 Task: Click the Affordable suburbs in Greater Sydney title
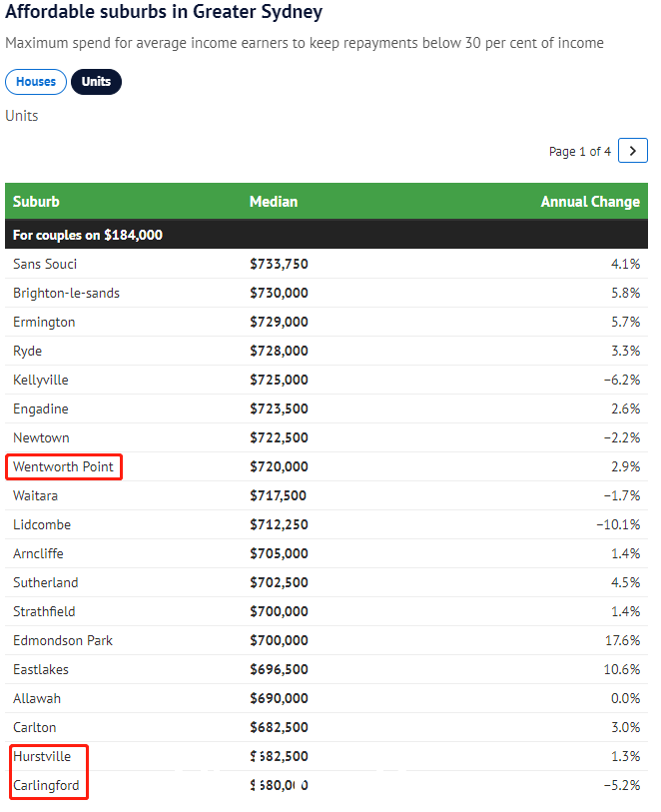164,11
